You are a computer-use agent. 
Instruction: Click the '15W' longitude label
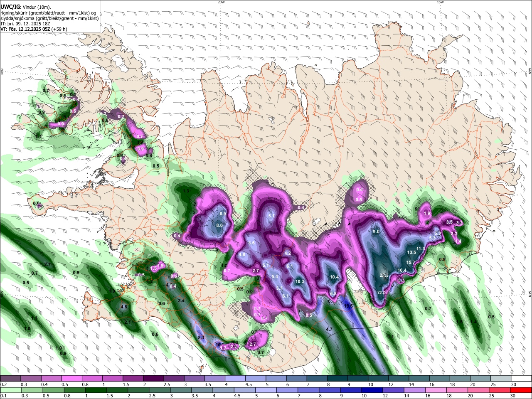[440, 2]
